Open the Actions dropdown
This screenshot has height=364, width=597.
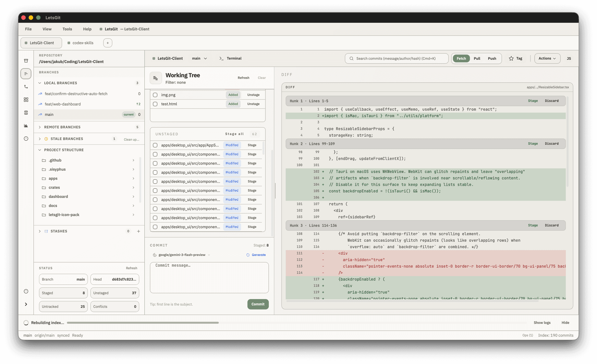point(547,58)
